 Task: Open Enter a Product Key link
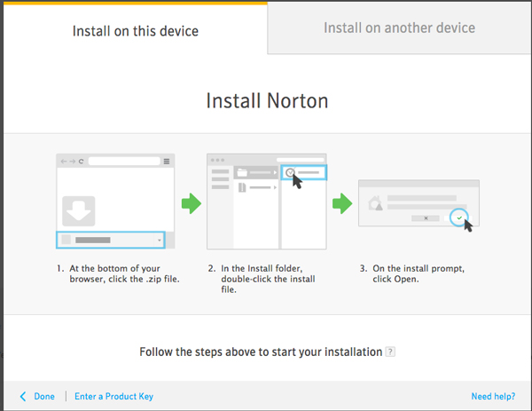tap(114, 397)
